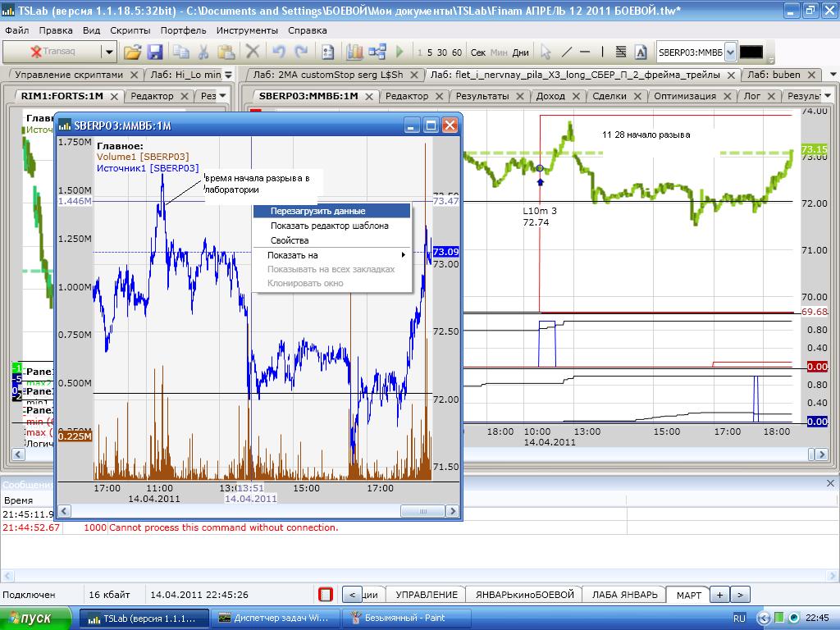Click the green run script arrow icon
Viewport: 840px width, 630px height.
(x=399, y=52)
